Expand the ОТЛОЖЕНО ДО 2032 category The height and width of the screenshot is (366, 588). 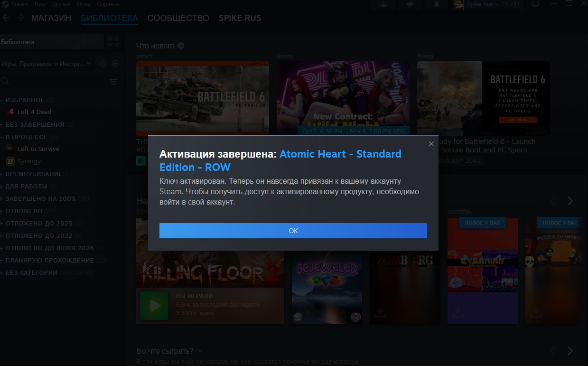pyautogui.click(x=41, y=236)
